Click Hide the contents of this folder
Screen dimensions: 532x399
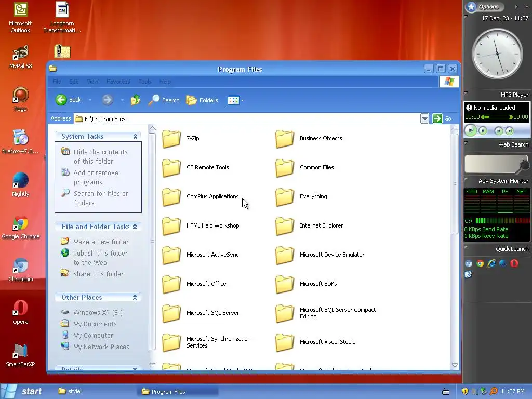click(100, 156)
